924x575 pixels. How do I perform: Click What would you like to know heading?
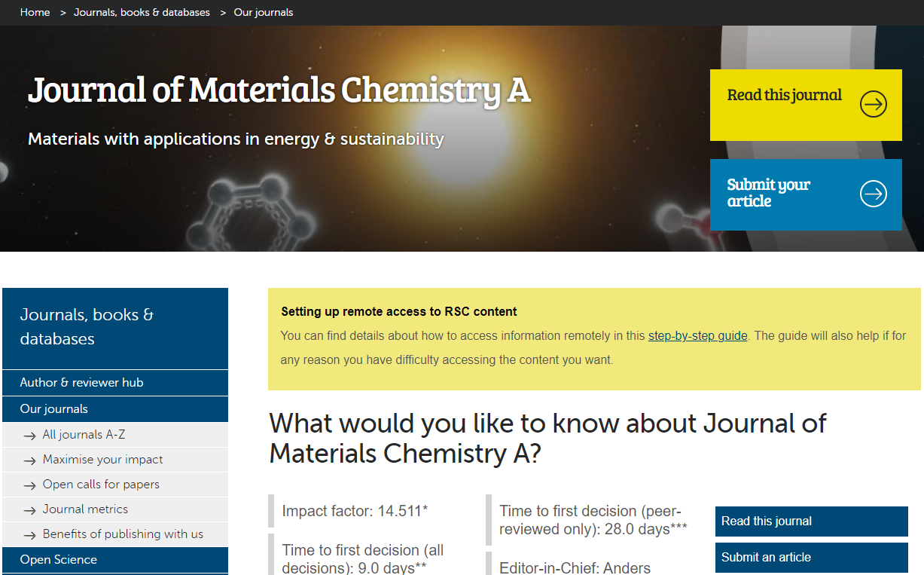(x=547, y=439)
